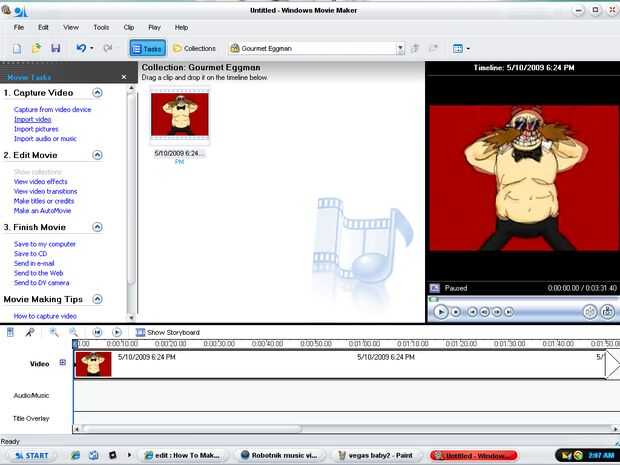Click the Zoom Timeline In icon

(x=54, y=332)
